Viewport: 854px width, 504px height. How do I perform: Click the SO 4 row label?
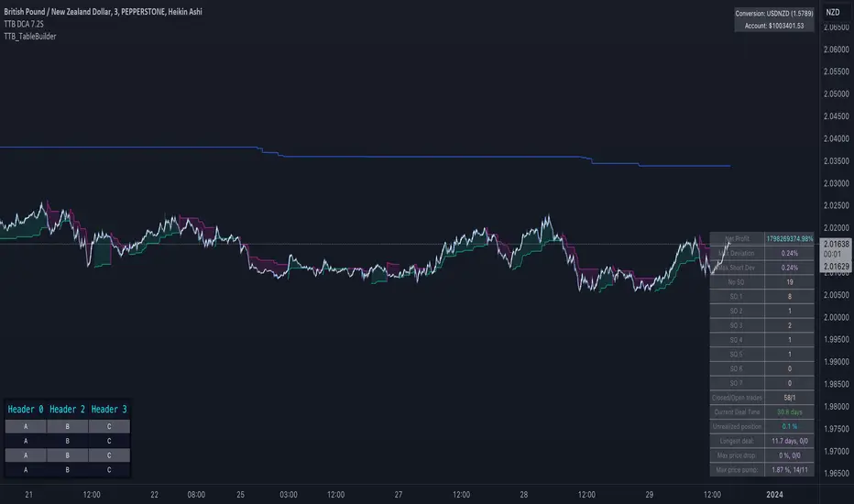click(x=737, y=340)
